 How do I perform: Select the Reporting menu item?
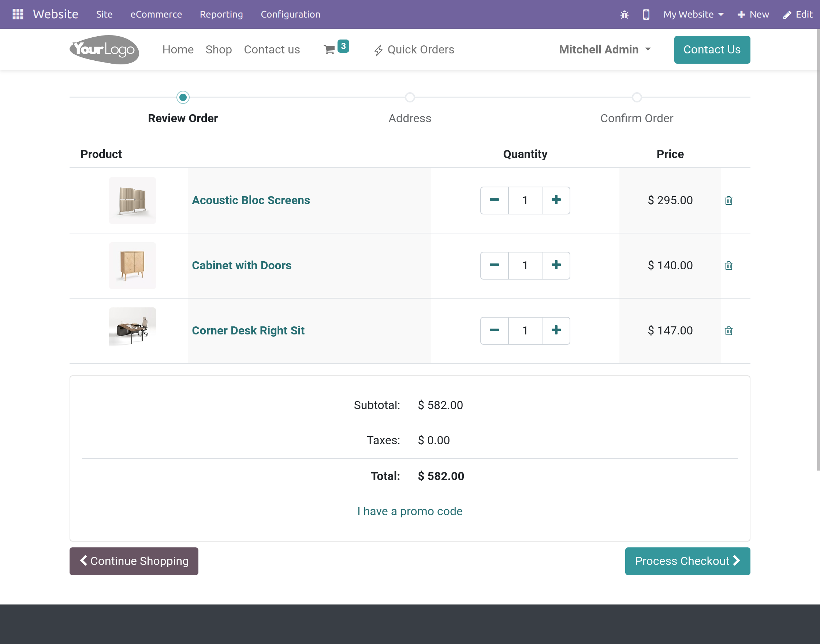click(x=221, y=14)
